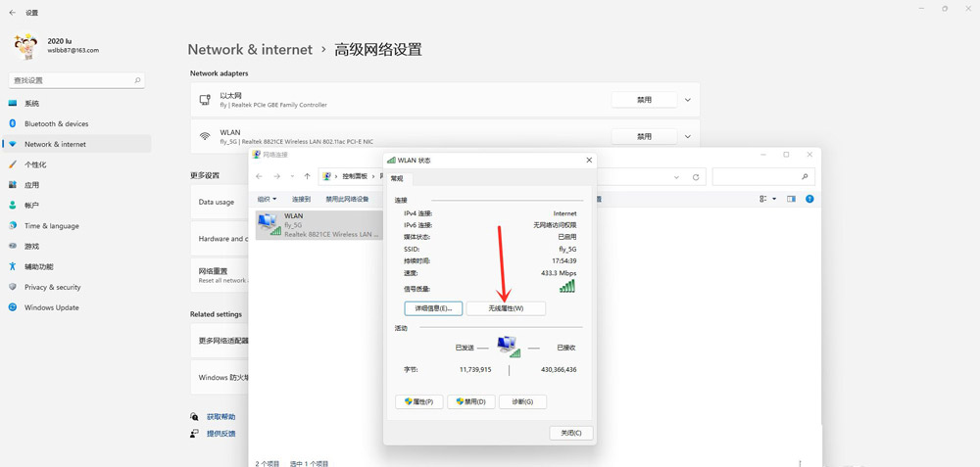Open the 获取帮助 link
This screenshot has width=980, height=467.
click(x=220, y=417)
